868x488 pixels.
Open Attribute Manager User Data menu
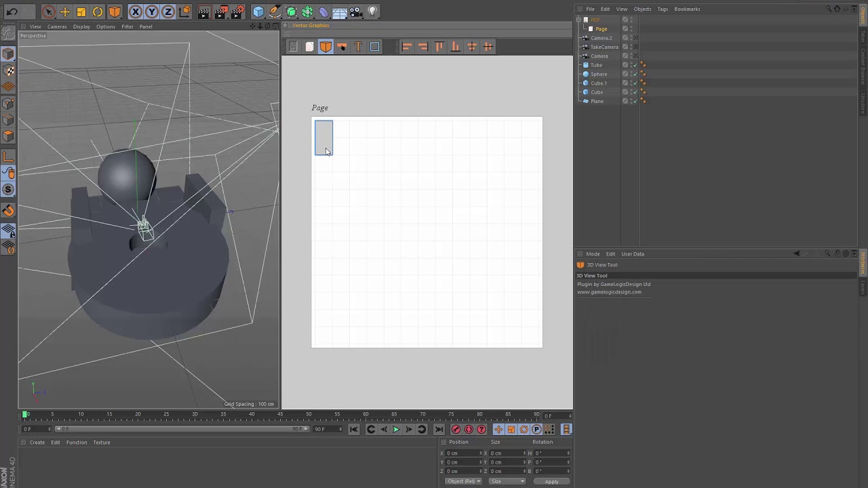(x=633, y=253)
